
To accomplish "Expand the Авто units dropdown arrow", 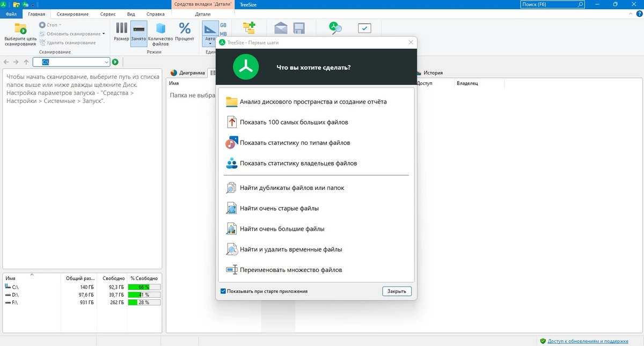I will [210, 43].
